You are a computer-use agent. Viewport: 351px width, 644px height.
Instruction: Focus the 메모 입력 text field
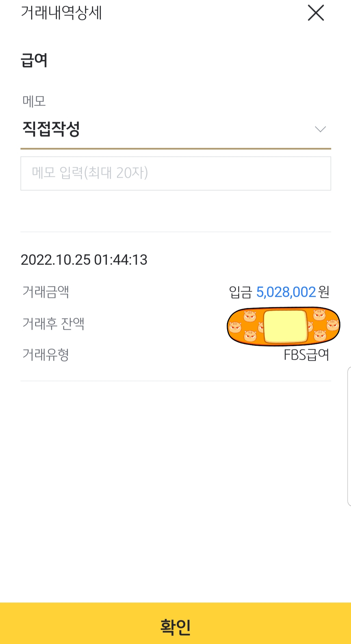click(x=175, y=173)
